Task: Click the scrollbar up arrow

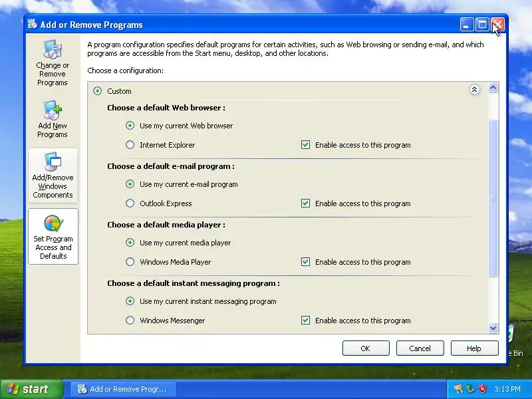Action: coord(493,88)
